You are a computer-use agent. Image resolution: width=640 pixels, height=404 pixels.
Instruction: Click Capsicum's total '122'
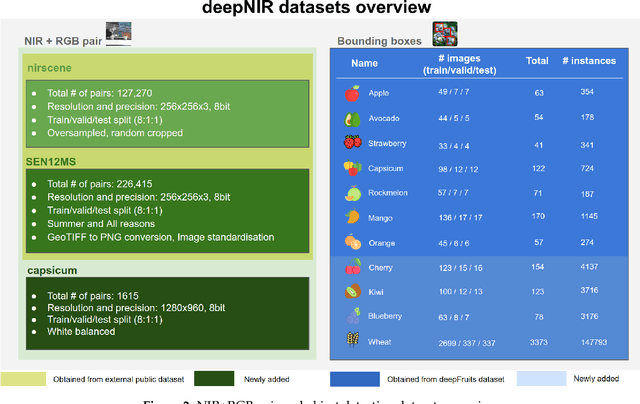538,169
